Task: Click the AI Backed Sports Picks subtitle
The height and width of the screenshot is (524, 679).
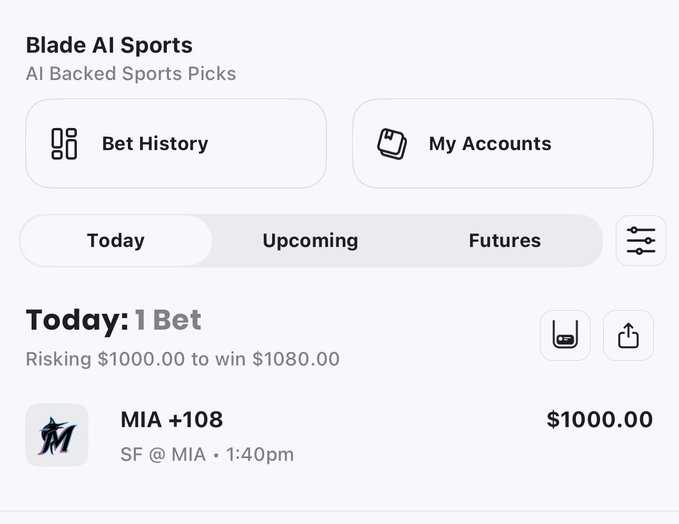Action: click(x=131, y=74)
